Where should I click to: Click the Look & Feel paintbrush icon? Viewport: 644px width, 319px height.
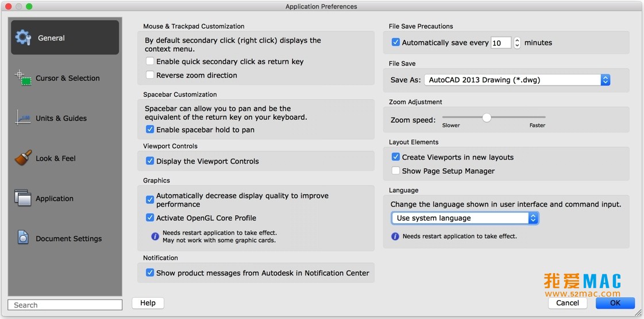point(23,158)
